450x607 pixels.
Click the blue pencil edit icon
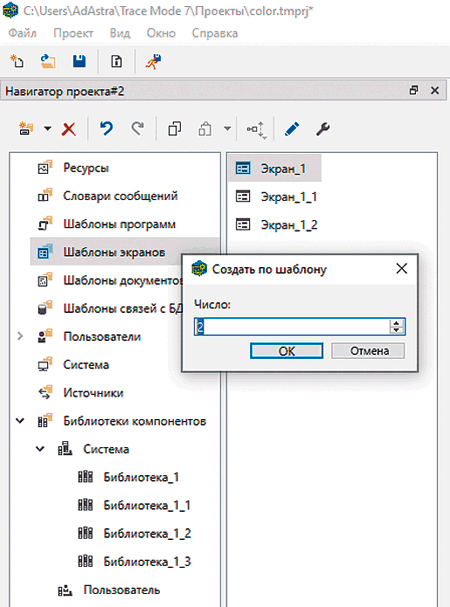[292, 129]
